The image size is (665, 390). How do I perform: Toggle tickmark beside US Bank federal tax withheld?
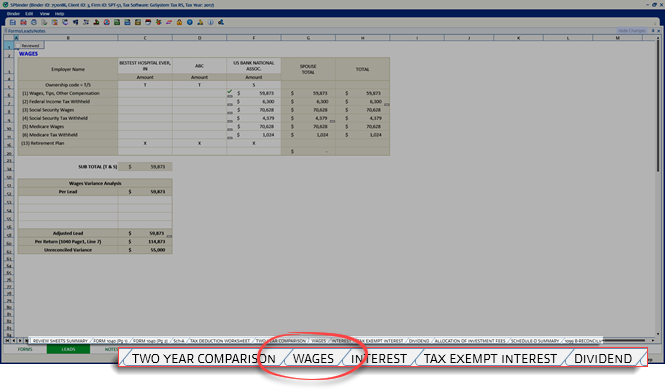pos(230,104)
